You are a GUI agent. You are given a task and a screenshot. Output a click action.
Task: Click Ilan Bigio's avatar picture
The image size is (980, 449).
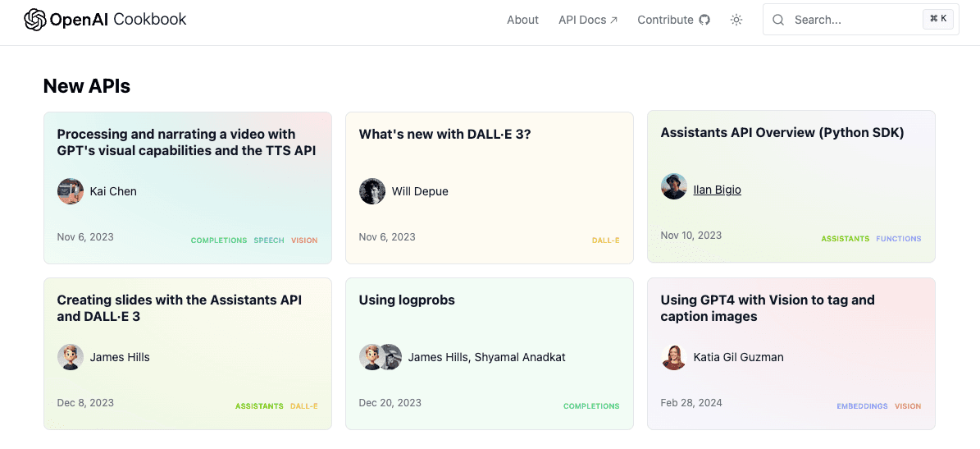point(674,186)
